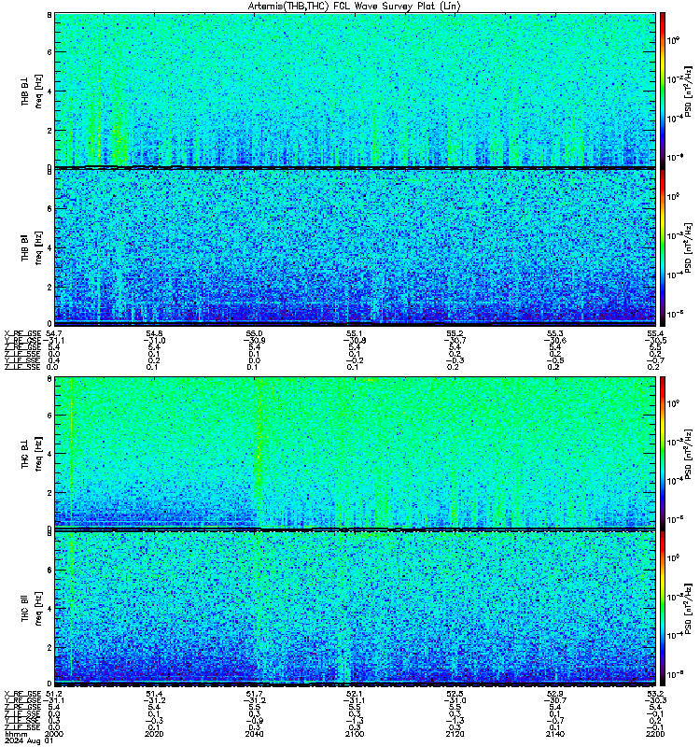Select the color bar beside THC B-perpendicular panel
Screen dimensions: 700x747
pyautogui.click(x=662, y=453)
